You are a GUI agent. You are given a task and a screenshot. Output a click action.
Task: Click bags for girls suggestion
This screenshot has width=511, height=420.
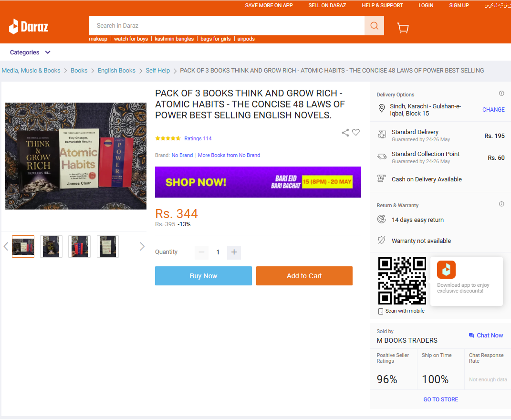pos(215,39)
